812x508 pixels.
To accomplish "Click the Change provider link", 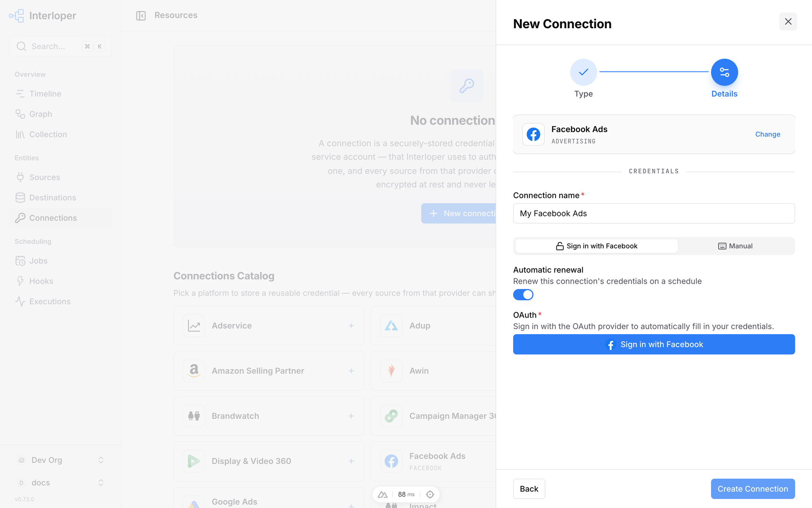I will [768, 134].
